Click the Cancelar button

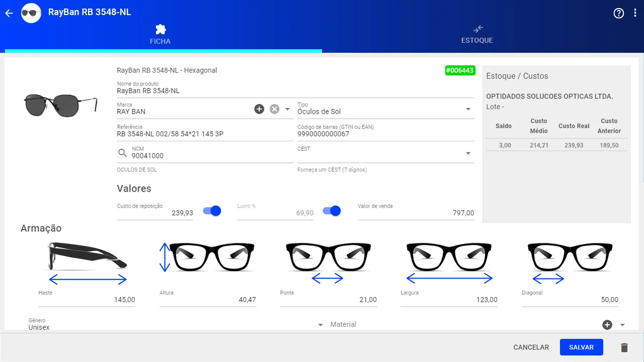[x=531, y=347]
